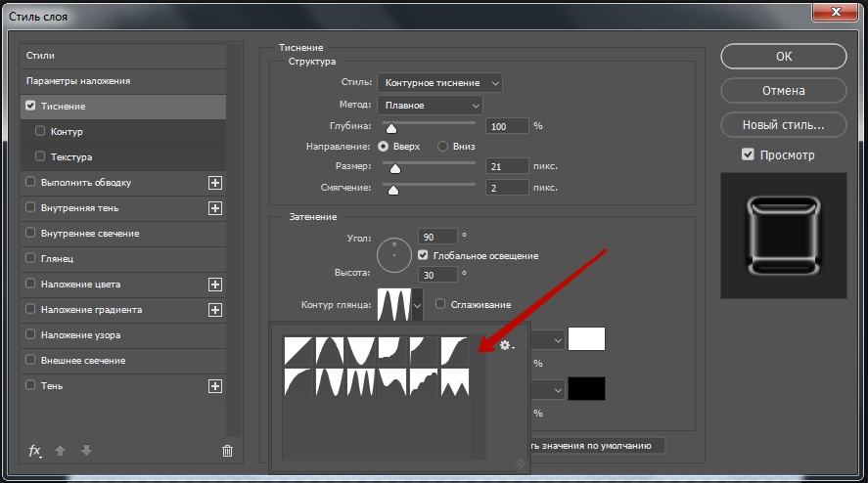Viewport: 868px width, 483px height.
Task: Select the Внутренняя тень effect row
Action: pyautogui.click(x=123, y=208)
